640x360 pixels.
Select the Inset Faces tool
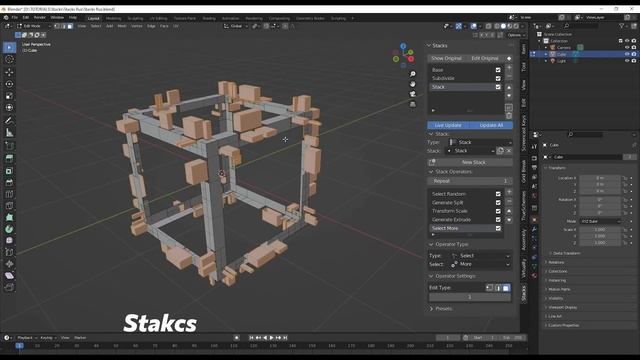(9, 171)
